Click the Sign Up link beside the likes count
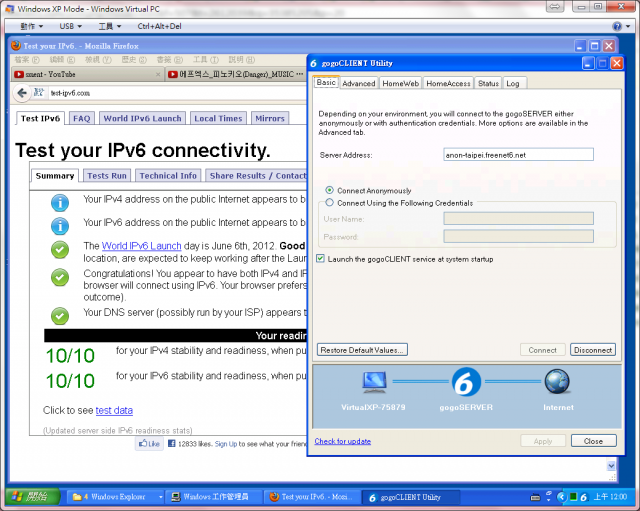Viewport: 640px width, 511px height. 226,444
